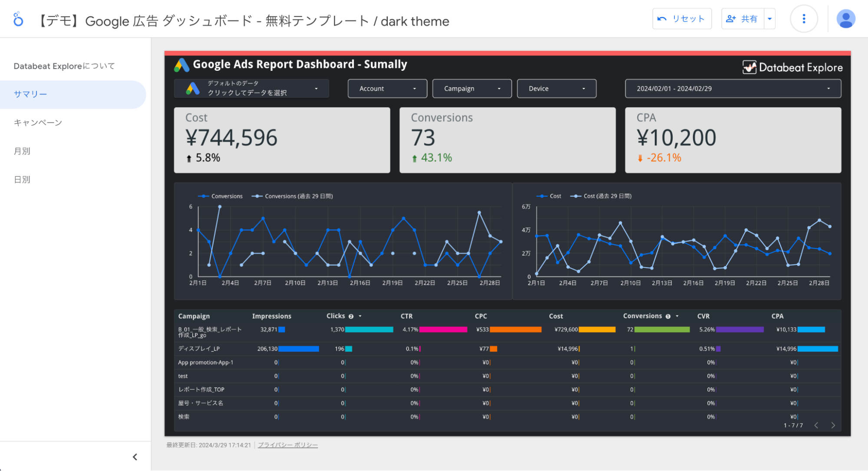Select the サマリー tab in sidebar
Image resolution: width=868 pixels, height=471 pixels.
coord(30,94)
